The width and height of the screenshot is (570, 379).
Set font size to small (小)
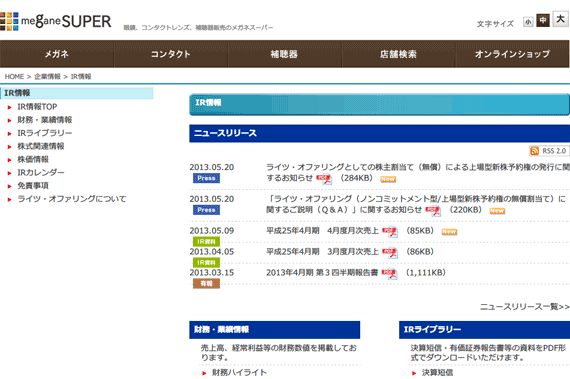tap(528, 22)
